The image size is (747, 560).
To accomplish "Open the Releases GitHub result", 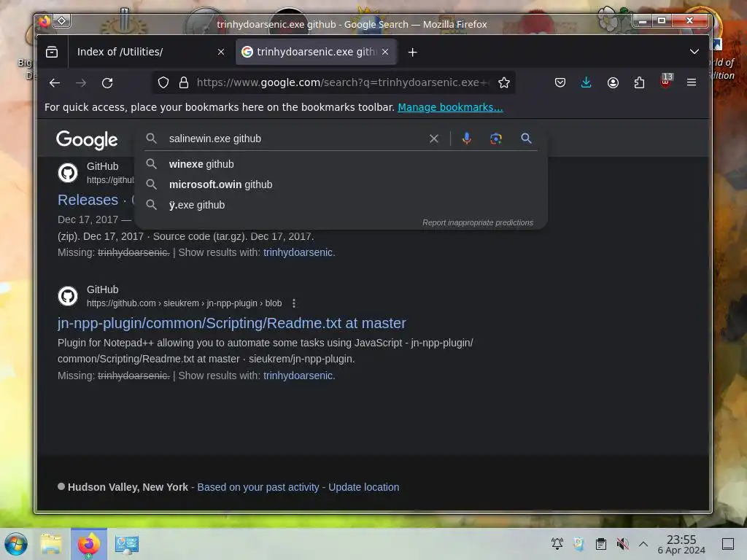I will pos(88,200).
